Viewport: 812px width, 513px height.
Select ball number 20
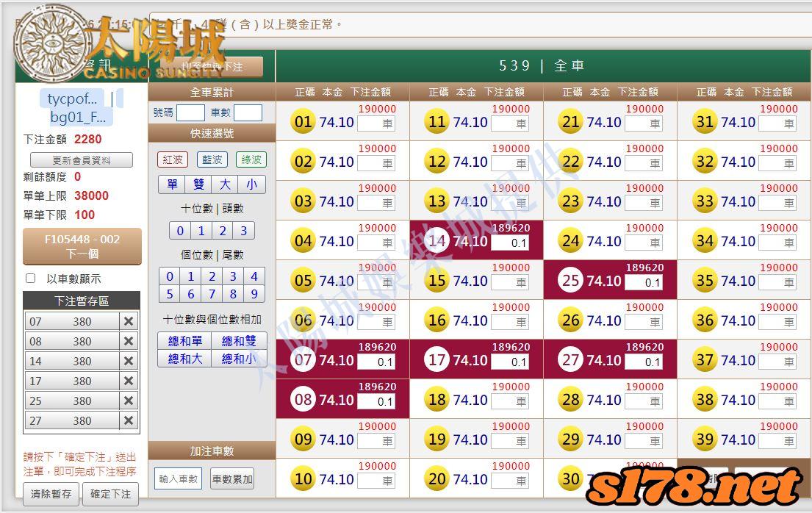pyautogui.click(x=437, y=478)
